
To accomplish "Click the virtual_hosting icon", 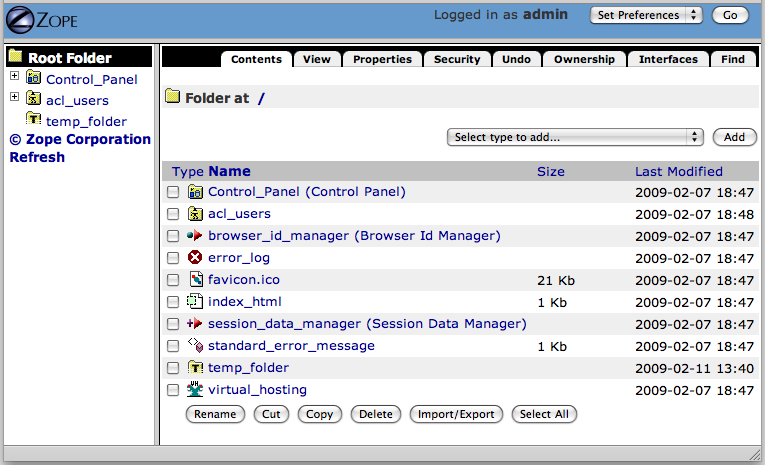I will point(195,389).
